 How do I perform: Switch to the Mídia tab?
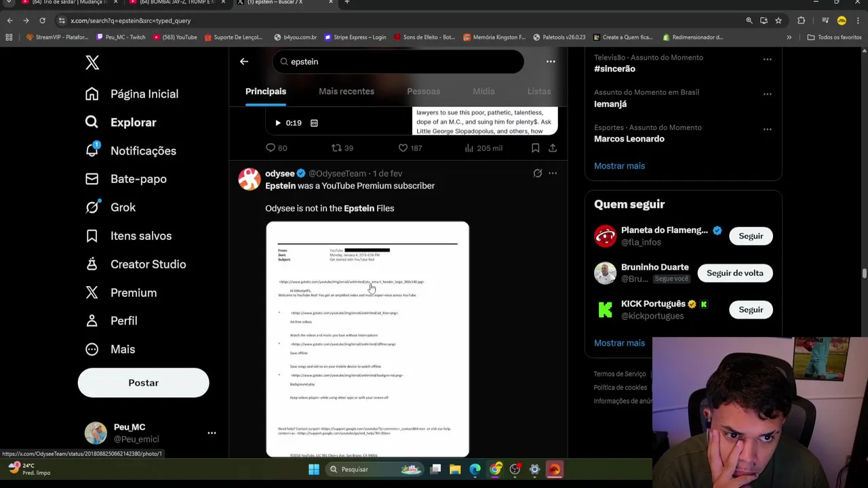point(484,91)
